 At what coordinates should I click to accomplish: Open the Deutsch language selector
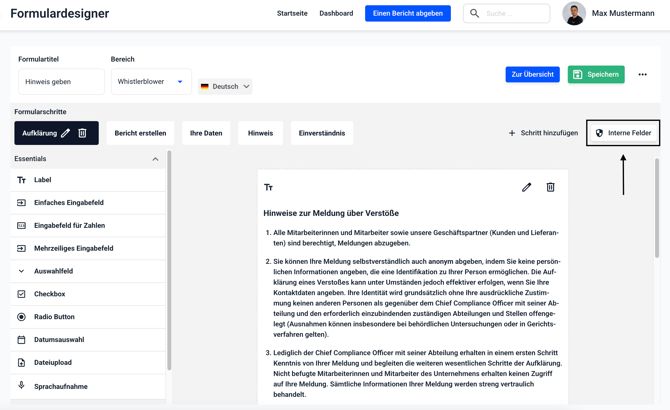tap(225, 87)
